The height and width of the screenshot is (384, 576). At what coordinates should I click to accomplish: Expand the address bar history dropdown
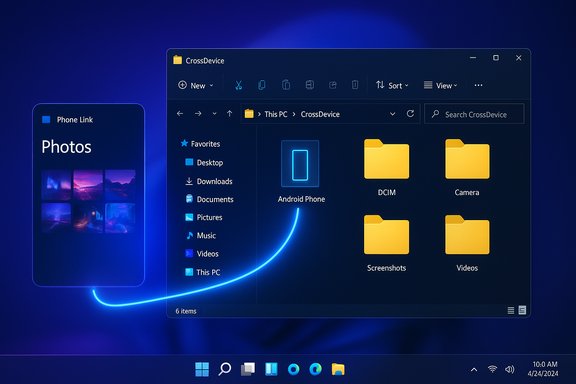(x=392, y=114)
